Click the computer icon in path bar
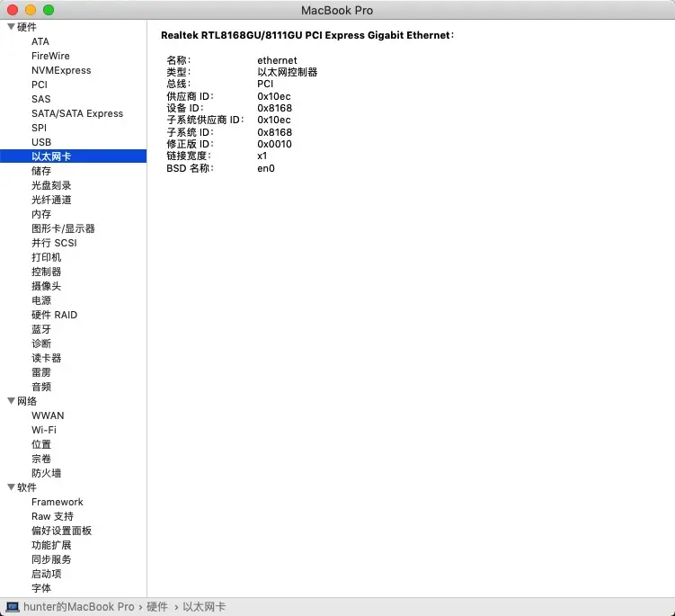675x616 pixels. pyautogui.click(x=13, y=607)
